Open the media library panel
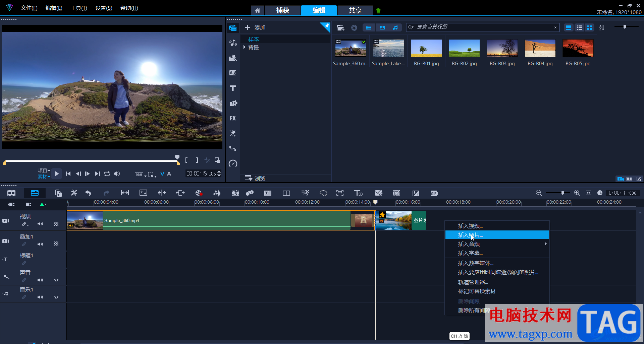This screenshot has height=344, width=644. pyautogui.click(x=233, y=28)
